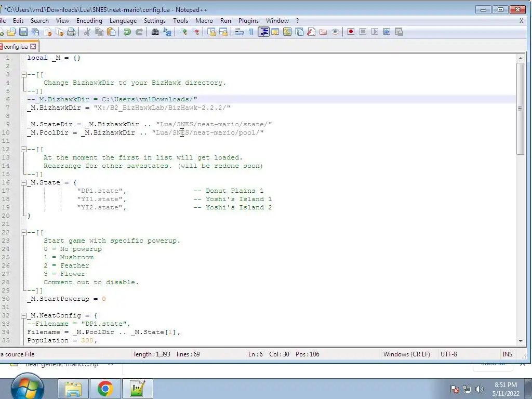
Task: Open the Document Map toolbar icon
Action: 287,32
